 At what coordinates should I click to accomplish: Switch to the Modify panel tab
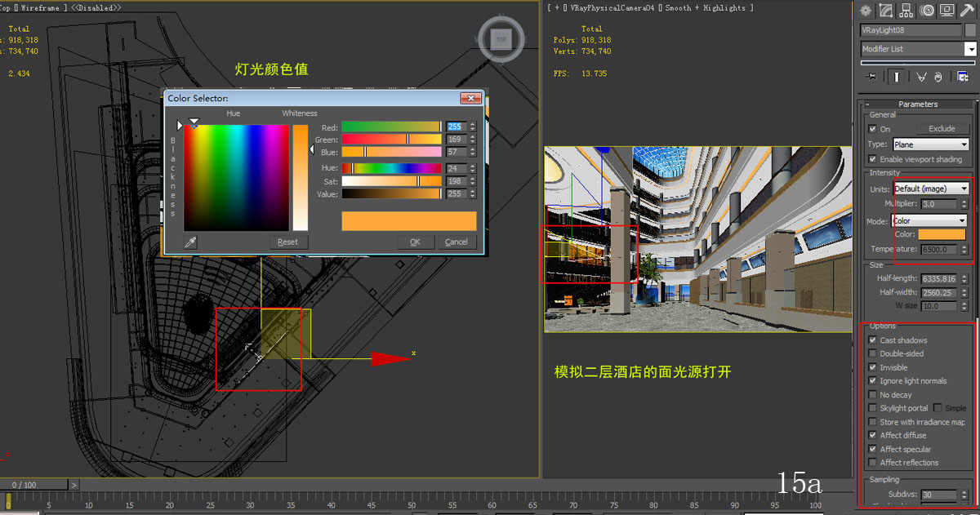pos(887,11)
